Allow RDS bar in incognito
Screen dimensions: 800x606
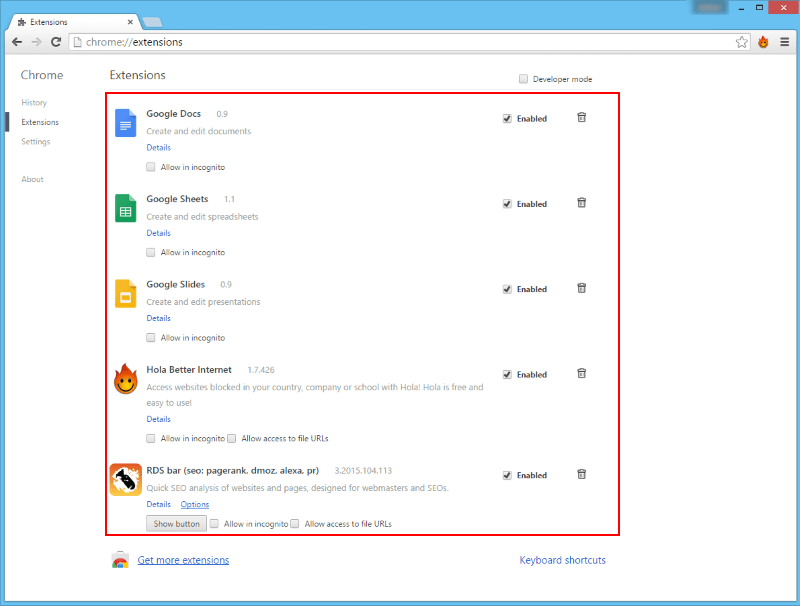(214, 523)
